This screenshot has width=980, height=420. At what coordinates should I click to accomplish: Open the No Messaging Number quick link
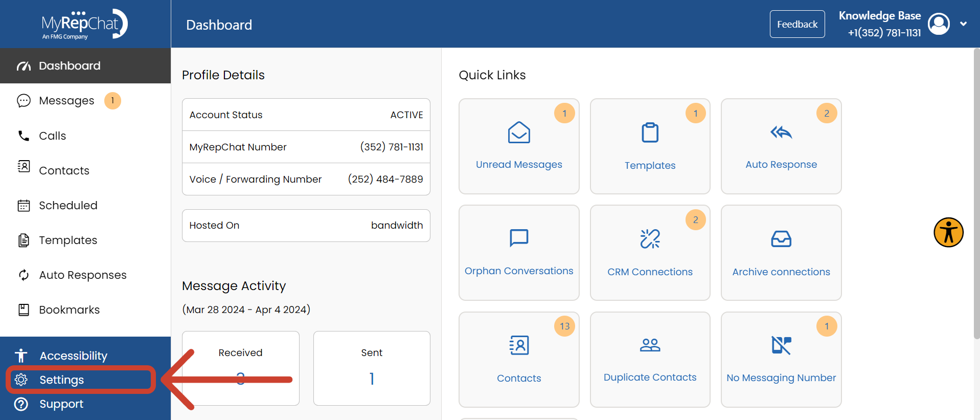781,360
